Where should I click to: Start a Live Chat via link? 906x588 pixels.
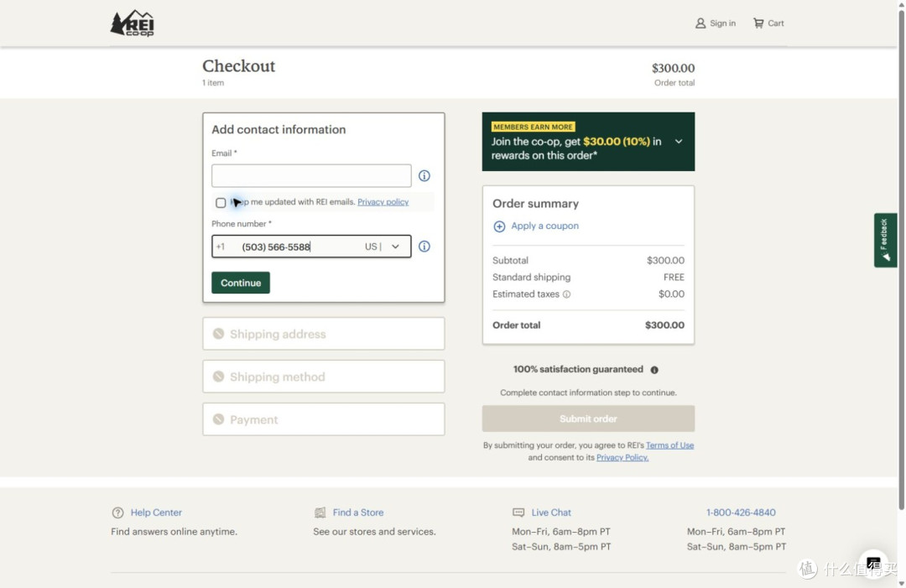point(551,513)
